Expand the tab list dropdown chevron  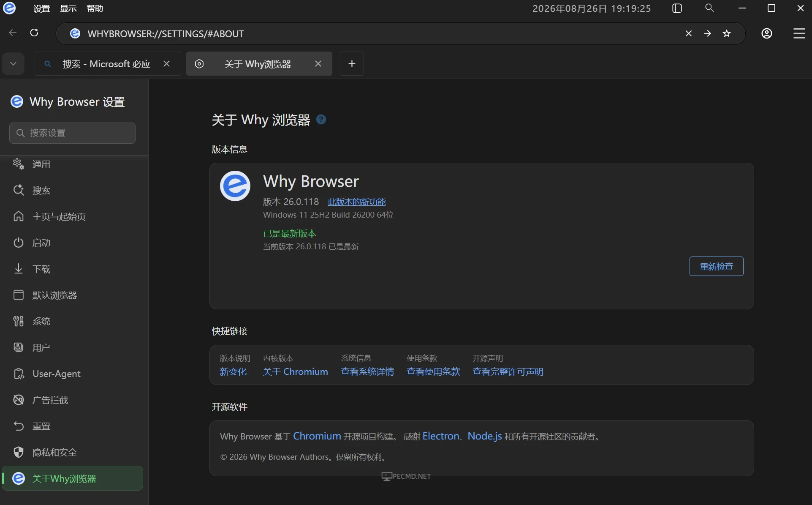(x=13, y=64)
